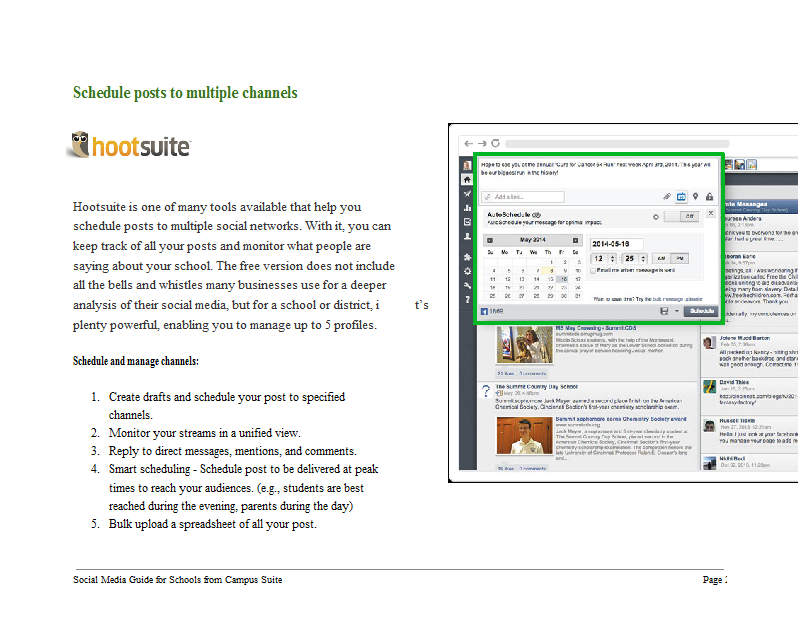Select the PM time button
The width and height of the screenshot is (800, 618).
pyautogui.click(x=680, y=259)
